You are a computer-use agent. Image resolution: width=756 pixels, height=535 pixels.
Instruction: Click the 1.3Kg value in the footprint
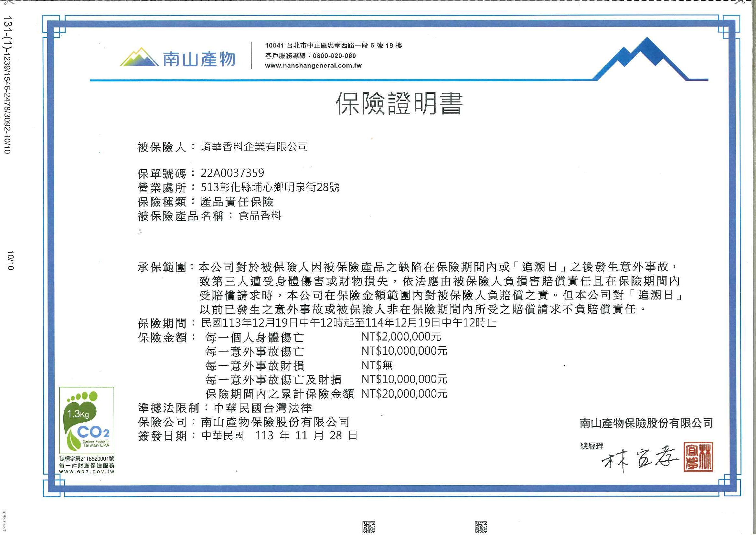tap(78, 414)
